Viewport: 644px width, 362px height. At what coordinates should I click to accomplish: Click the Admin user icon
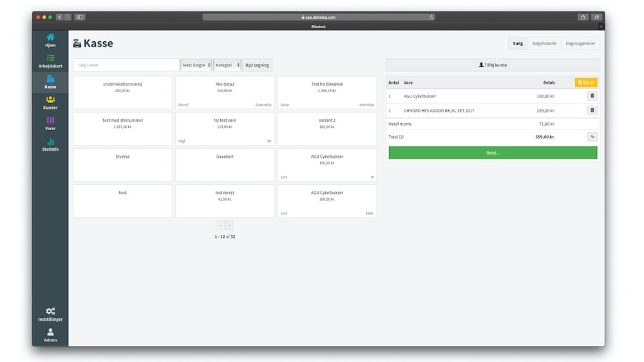pyautogui.click(x=50, y=335)
